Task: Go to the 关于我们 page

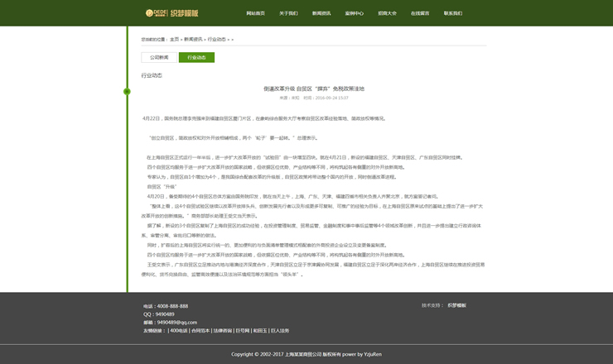Action: pyautogui.click(x=288, y=13)
